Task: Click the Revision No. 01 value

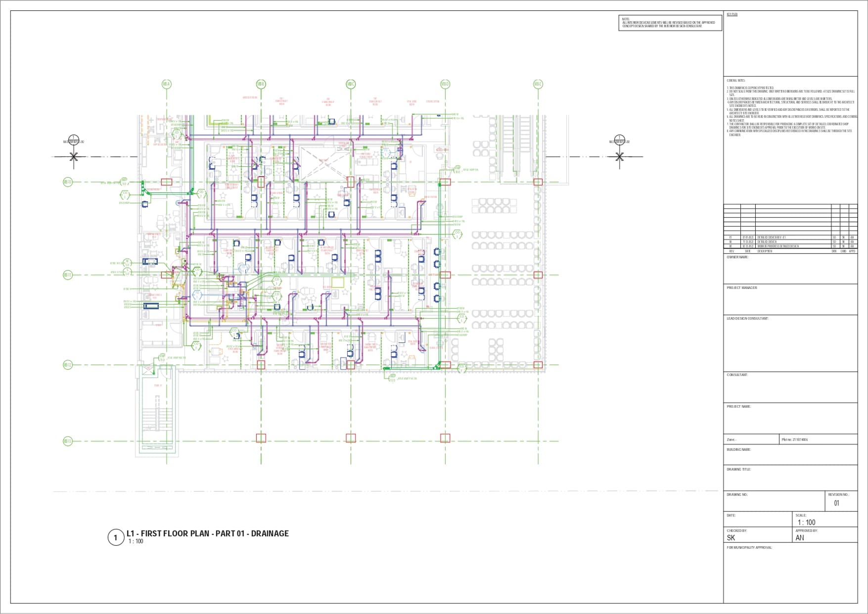Action: pyautogui.click(x=837, y=503)
